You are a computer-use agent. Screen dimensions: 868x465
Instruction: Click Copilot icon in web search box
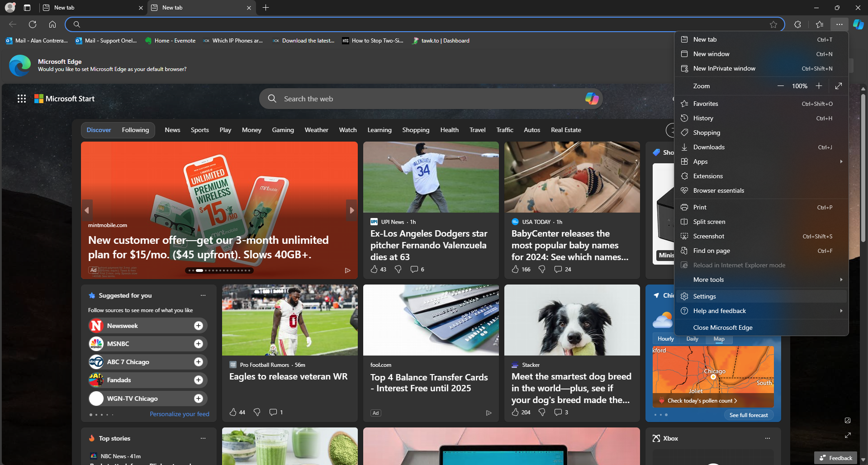coord(592,99)
